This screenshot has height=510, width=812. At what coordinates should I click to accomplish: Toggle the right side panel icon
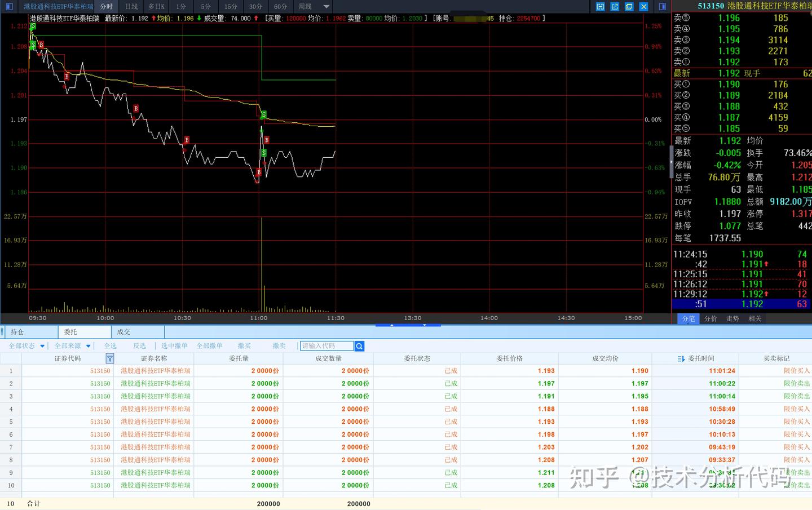coord(663,7)
